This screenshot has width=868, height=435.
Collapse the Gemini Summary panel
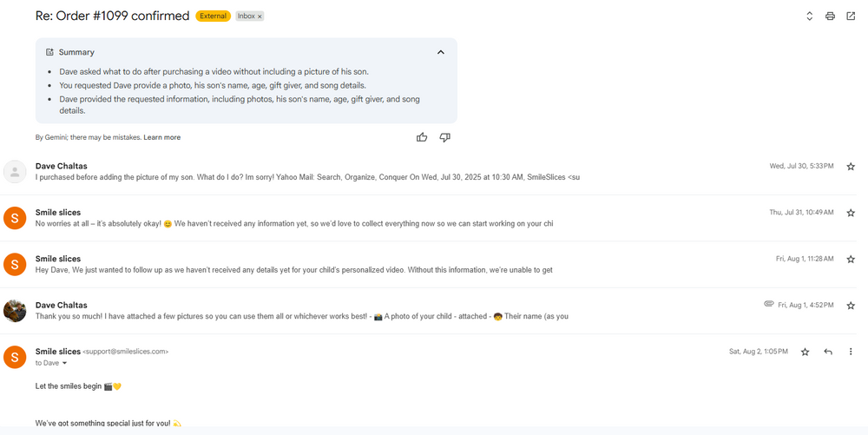tap(441, 52)
